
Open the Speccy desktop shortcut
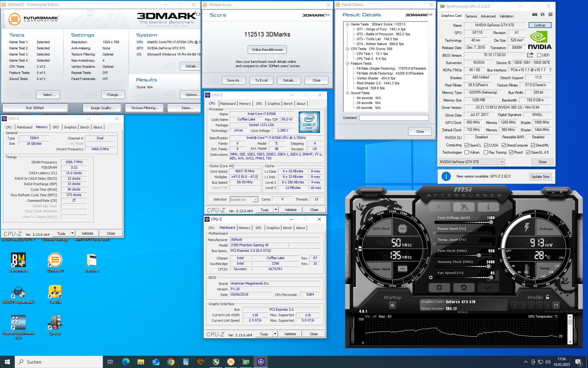[55, 325]
